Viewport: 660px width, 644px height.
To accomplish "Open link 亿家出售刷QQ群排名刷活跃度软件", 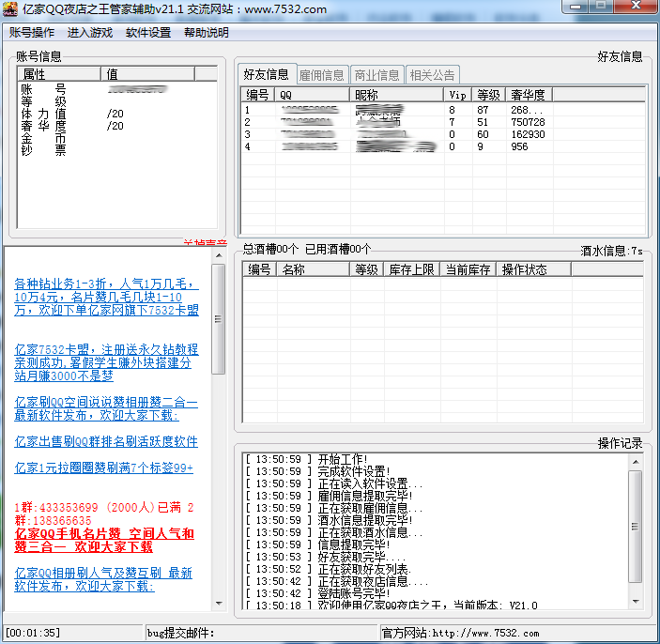I will click(106, 441).
